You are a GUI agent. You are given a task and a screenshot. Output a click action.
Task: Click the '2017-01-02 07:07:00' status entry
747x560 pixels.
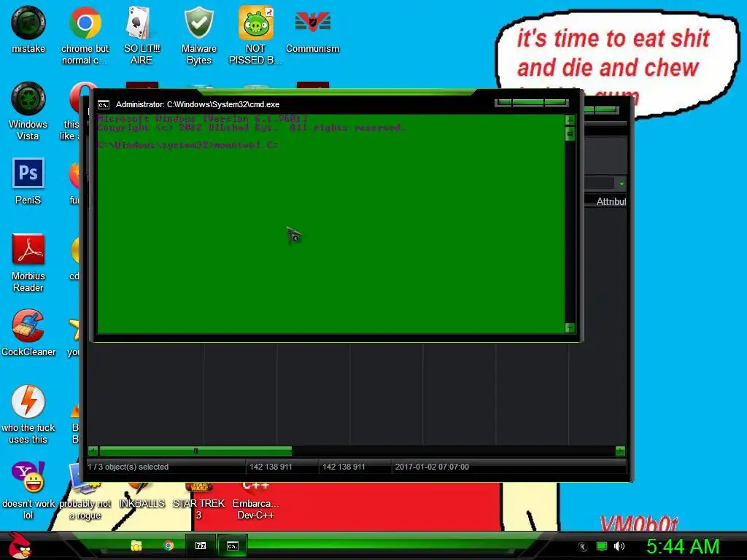click(432, 467)
